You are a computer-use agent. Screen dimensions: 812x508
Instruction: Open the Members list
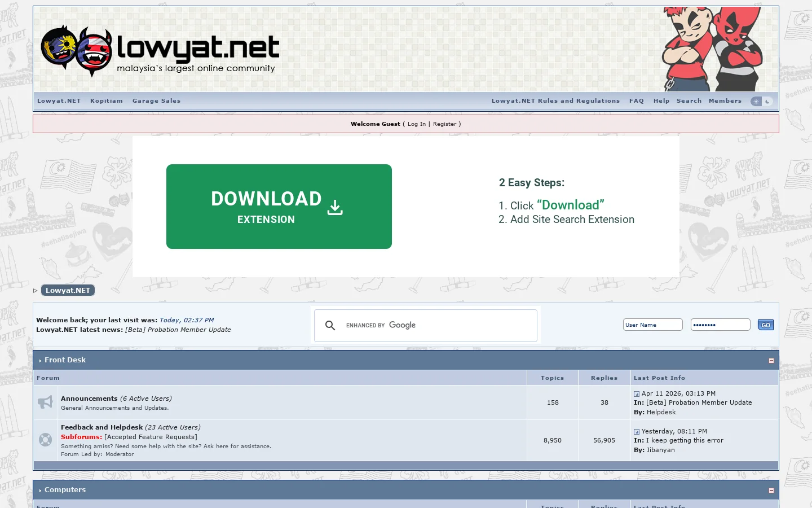coord(725,101)
